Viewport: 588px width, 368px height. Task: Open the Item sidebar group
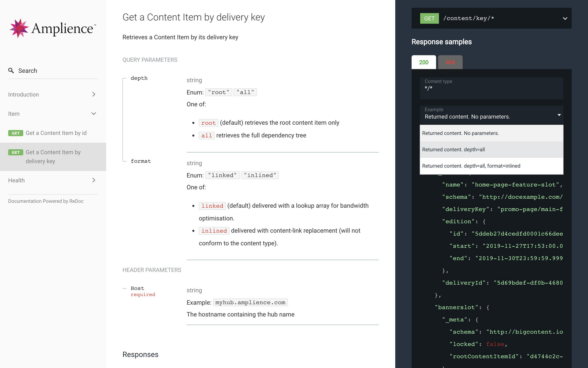14,114
